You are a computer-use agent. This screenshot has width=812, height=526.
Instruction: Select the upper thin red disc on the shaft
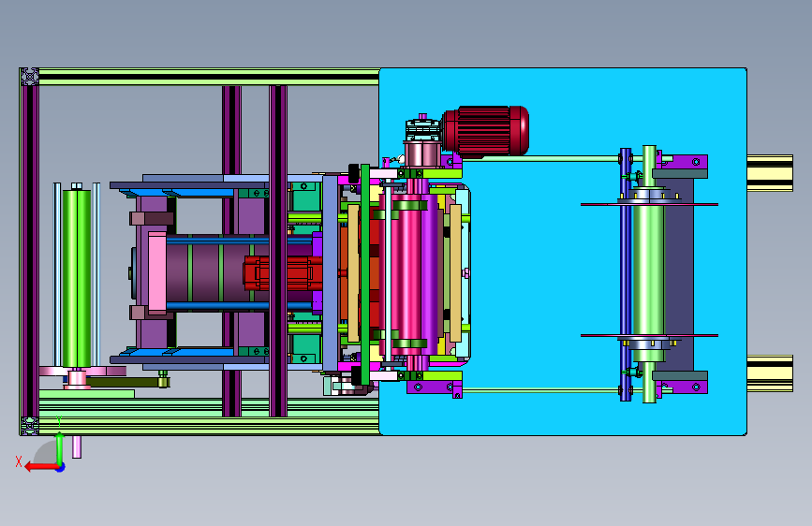tap(649, 204)
